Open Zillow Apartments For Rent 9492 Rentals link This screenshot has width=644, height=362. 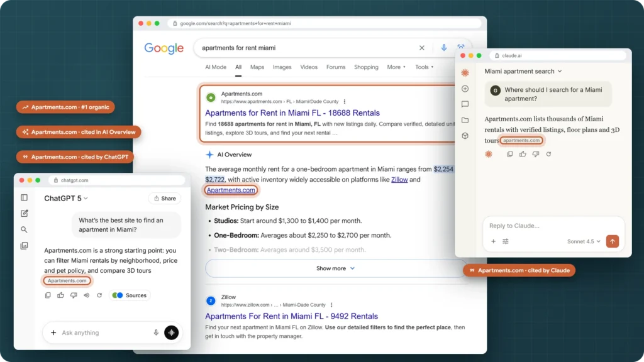point(292,316)
